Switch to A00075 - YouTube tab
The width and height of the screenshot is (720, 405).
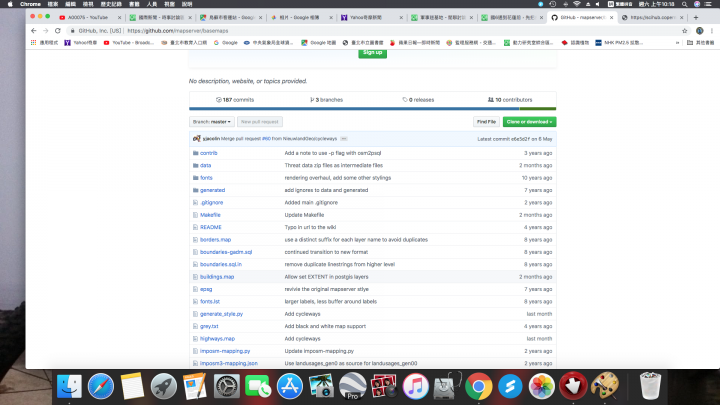(x=87, y=17)
